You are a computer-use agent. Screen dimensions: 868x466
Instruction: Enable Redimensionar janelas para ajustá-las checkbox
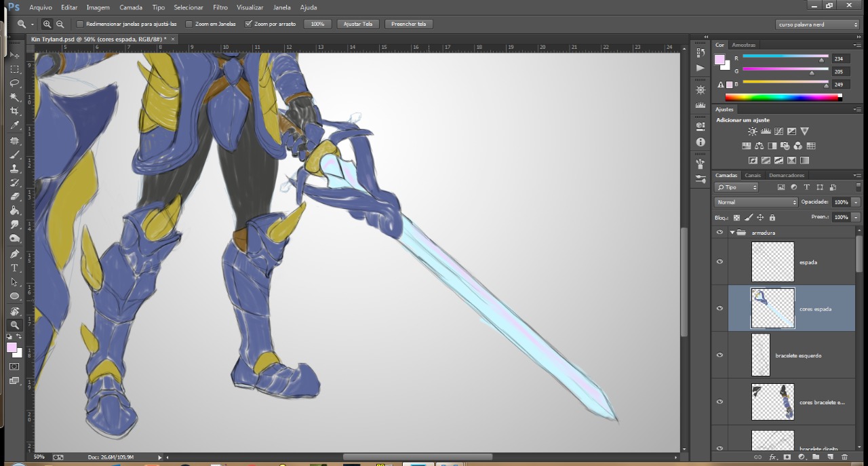click(80, 24)
